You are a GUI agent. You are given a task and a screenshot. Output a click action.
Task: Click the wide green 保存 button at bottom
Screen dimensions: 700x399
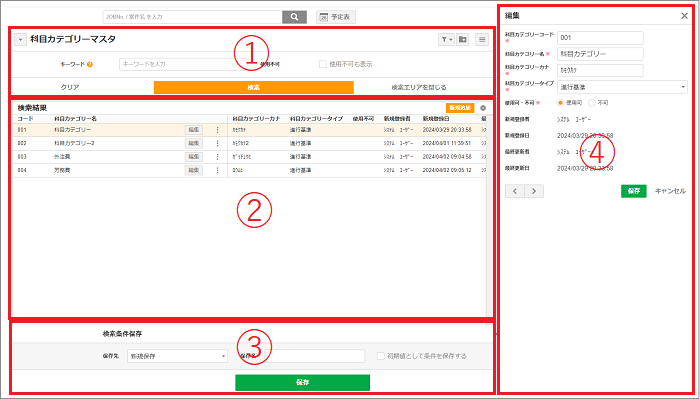pyautogui.click(x=303, y=382)
